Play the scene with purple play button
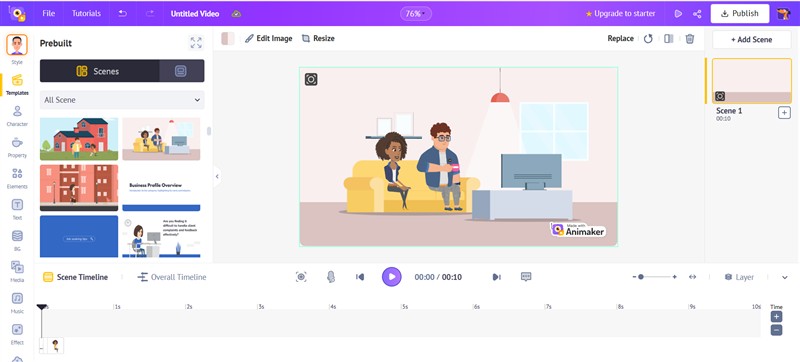 (391, 277)
